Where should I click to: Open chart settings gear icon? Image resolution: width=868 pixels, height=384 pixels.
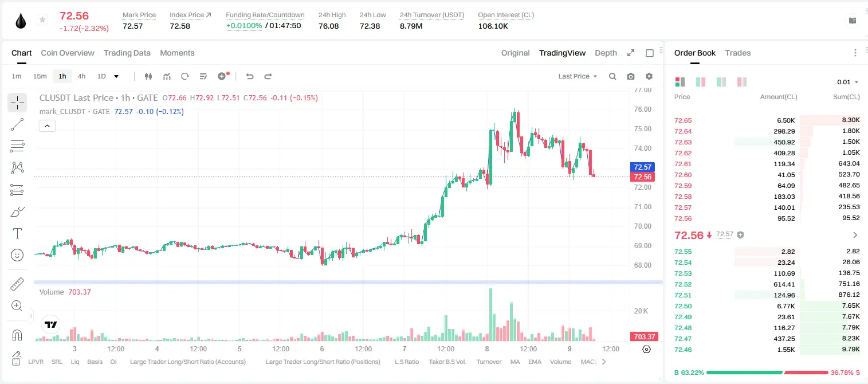(649, 76)
